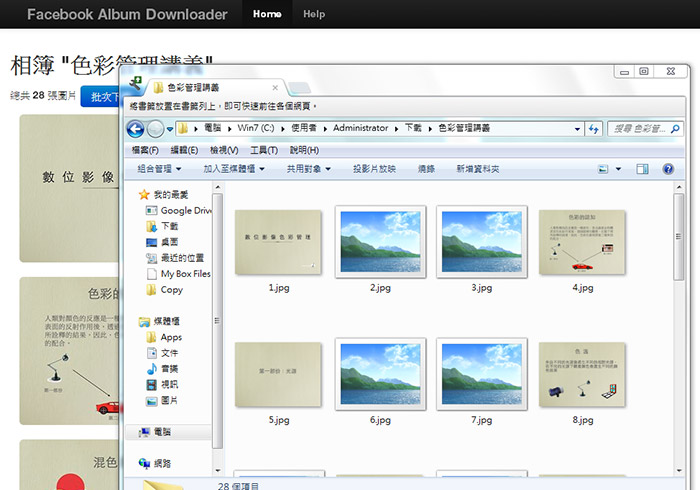Image resolution: width=700 pixels, height=490 pixels.
Task: Select 媒體櫃 libraries icon in sidebar
Action: tap(144, 321)
